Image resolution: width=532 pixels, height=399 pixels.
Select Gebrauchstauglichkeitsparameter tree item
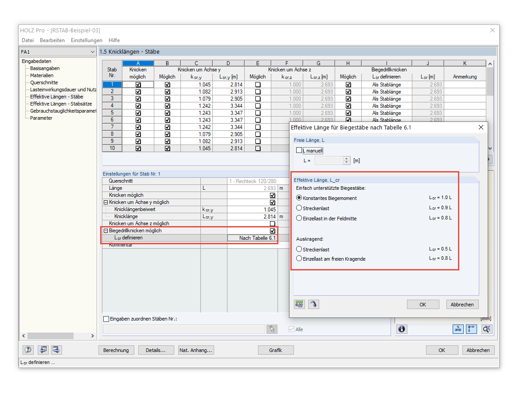pos(63,111)
